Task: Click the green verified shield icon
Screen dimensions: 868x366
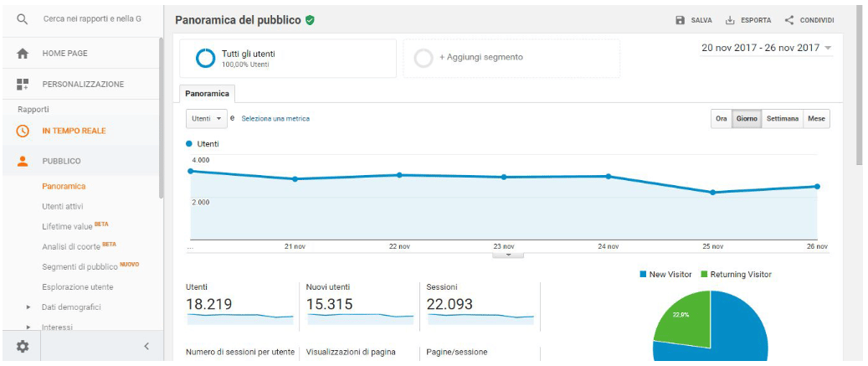Action: pos(310,20)
